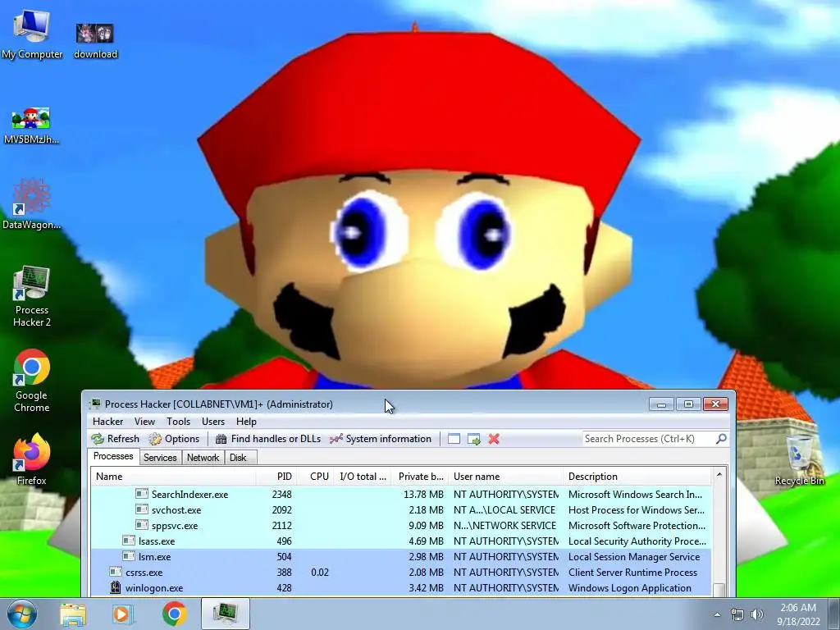Viewport: 840px width, 630px height.
Task: Select the Process Hacker 2 desktop shortcut
Action: pos(32,296)
